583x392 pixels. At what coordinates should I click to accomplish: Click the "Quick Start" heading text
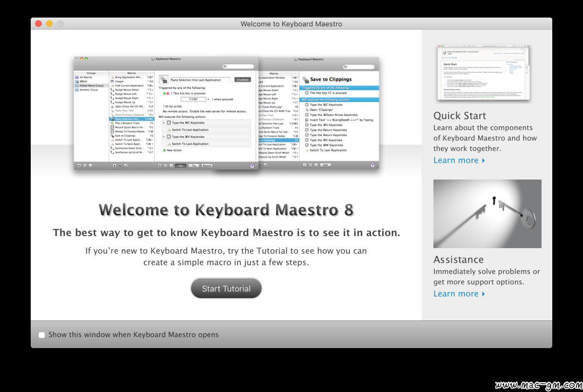click(459, 116)
